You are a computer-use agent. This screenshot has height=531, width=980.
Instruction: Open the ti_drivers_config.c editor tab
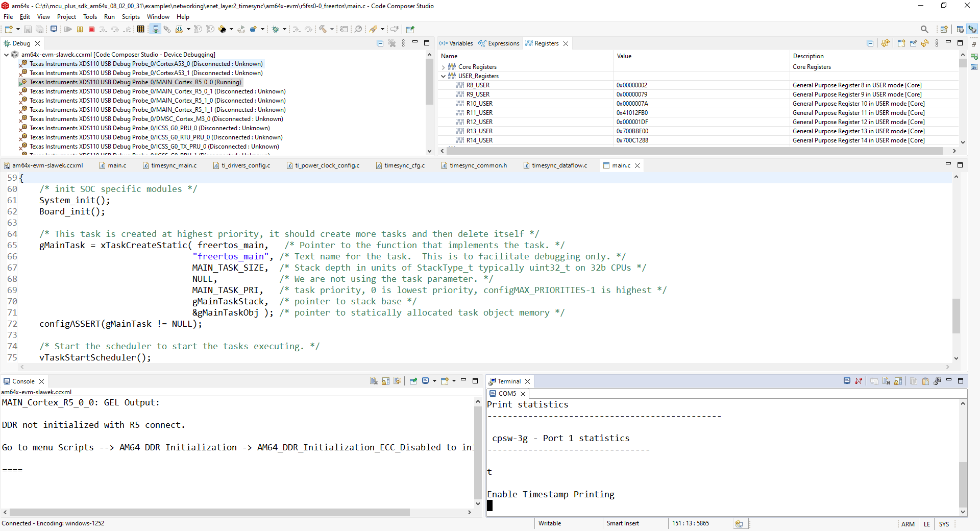pyautogui.click(x=242, y=165)
